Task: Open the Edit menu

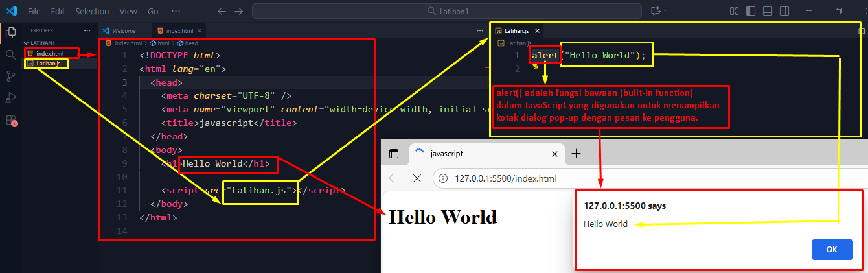Action: 58,12
